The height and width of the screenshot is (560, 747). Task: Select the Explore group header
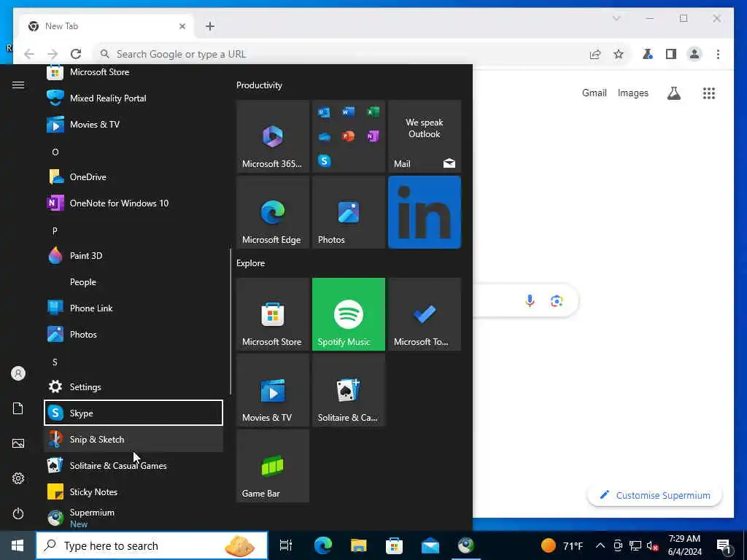251,262
